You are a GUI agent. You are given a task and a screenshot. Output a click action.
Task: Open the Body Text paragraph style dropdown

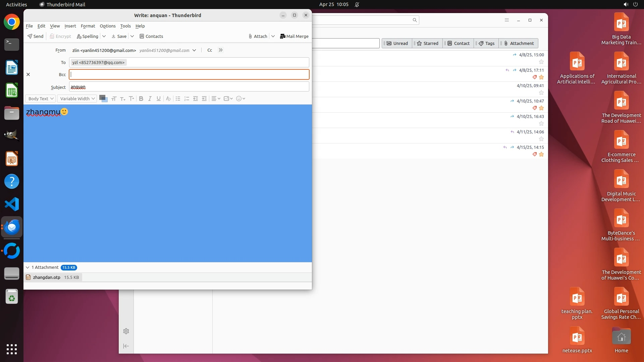(40, 99)
